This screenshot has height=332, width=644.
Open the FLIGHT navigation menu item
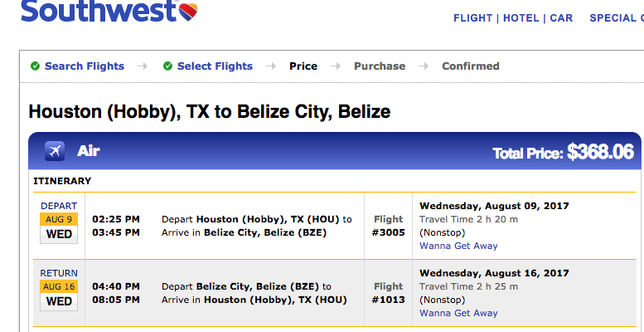coord(472,18)
